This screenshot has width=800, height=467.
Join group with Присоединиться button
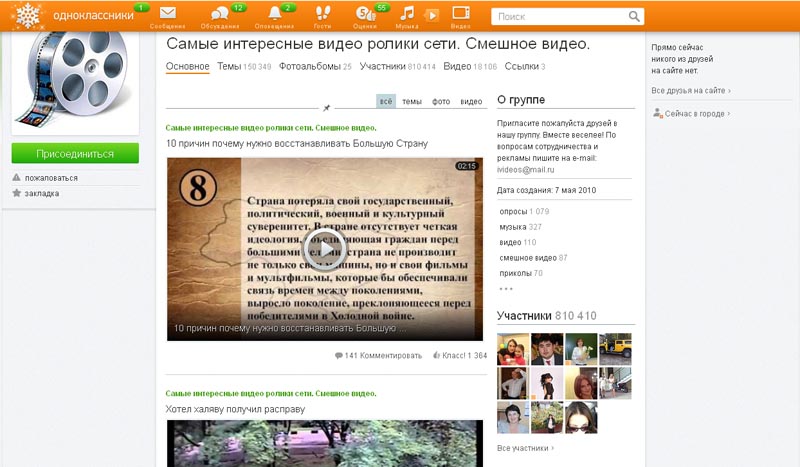[75, 154]
